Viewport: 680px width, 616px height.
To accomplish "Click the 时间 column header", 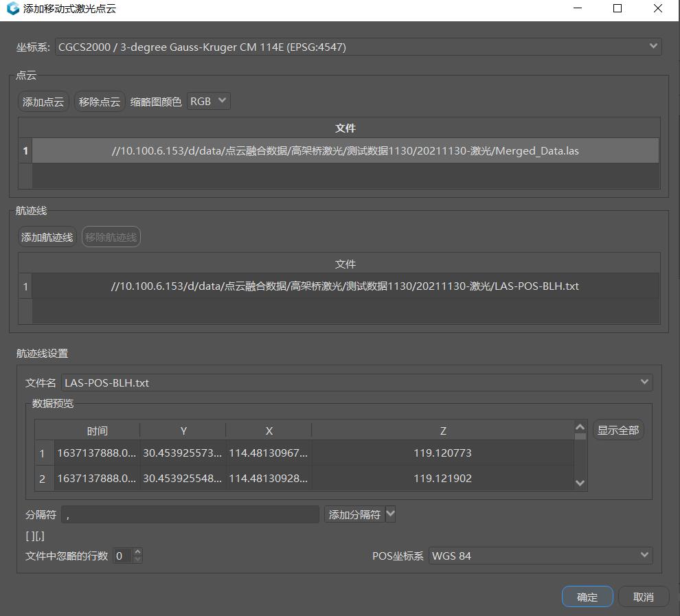I will pyautogui.click(x=97, y=431).
